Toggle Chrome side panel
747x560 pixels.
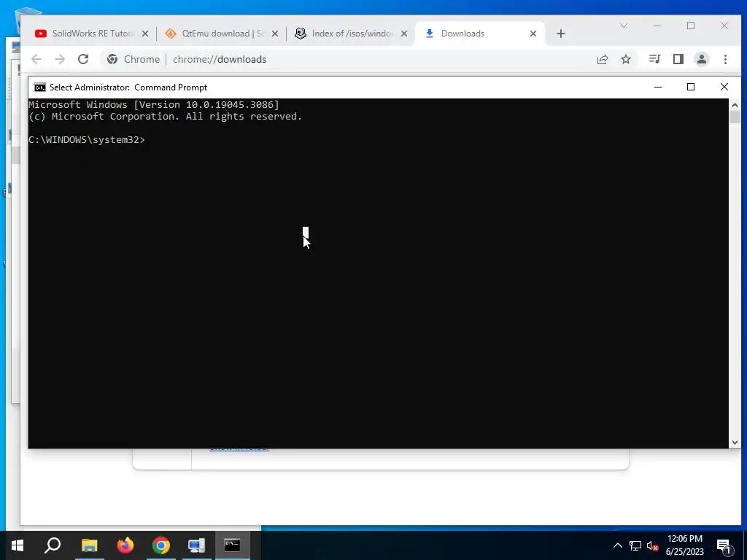pos(678,59)
